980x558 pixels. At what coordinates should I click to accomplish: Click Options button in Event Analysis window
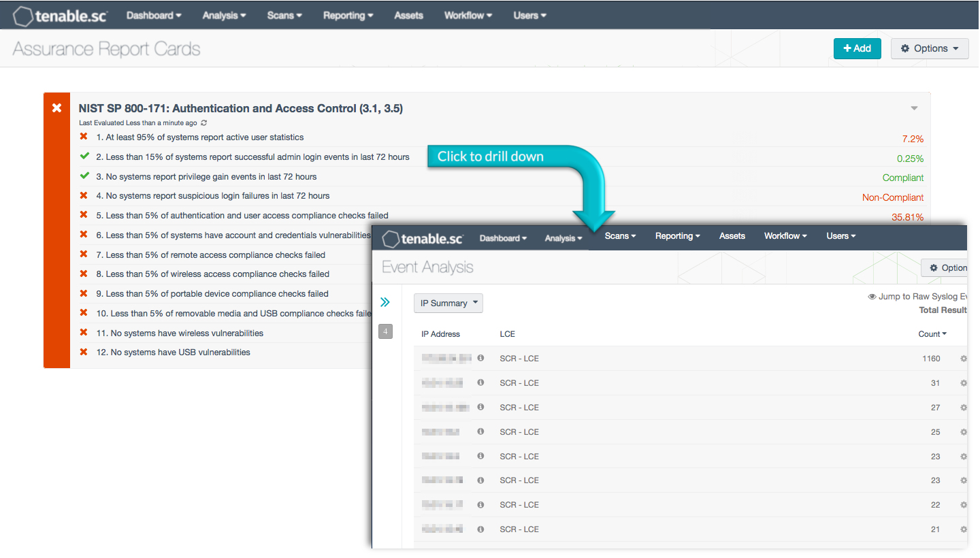[945, 267]
